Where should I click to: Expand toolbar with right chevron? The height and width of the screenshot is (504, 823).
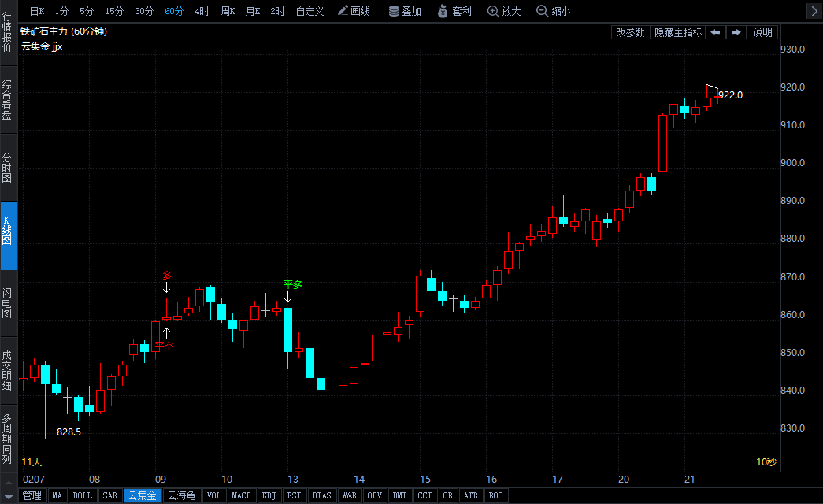click(x=814, y=11)
